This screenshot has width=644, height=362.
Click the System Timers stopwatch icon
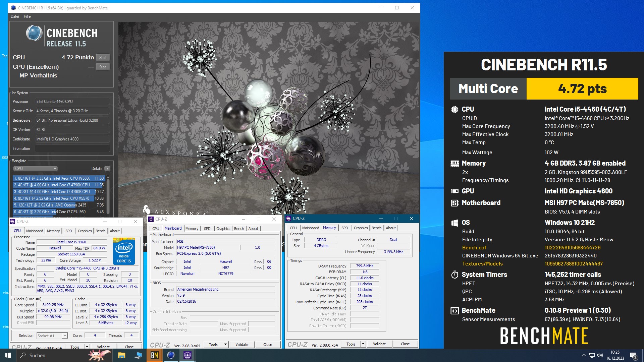point(454,275)
